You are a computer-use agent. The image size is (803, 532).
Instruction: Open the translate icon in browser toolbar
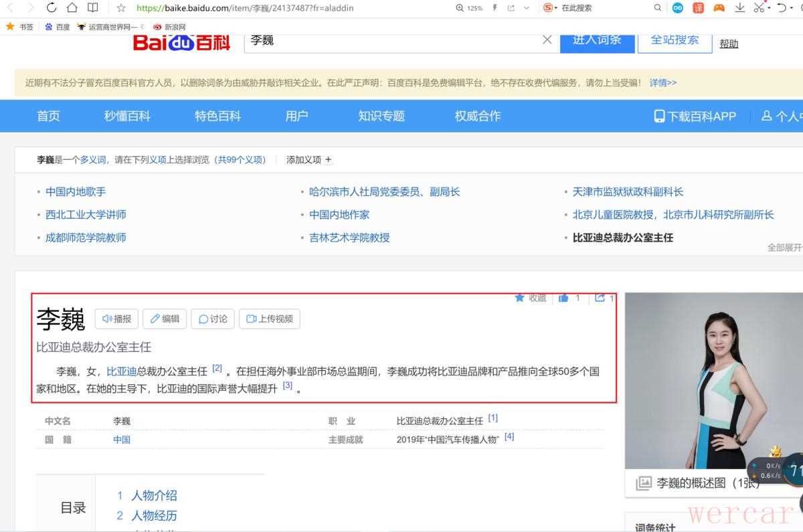698,8
